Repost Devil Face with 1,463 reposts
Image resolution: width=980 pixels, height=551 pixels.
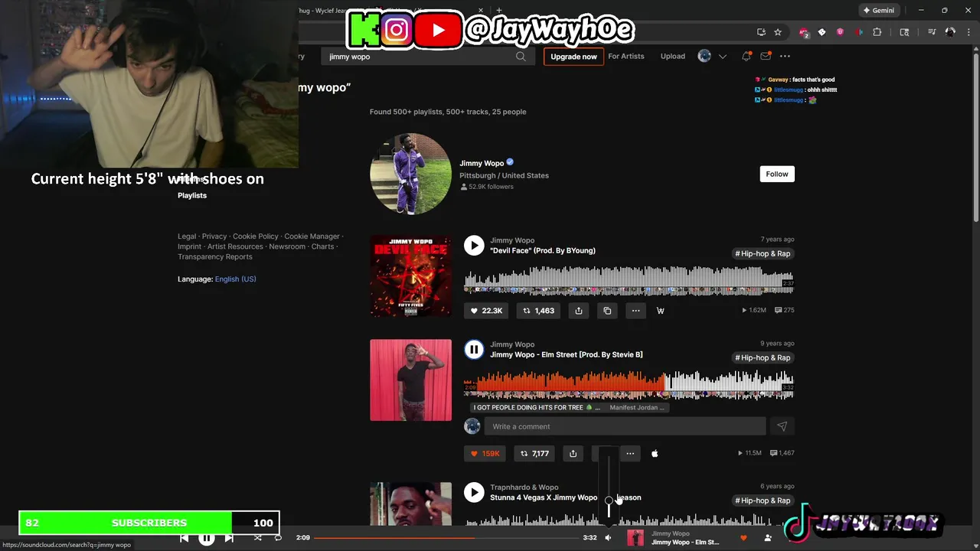pos(538,311)
